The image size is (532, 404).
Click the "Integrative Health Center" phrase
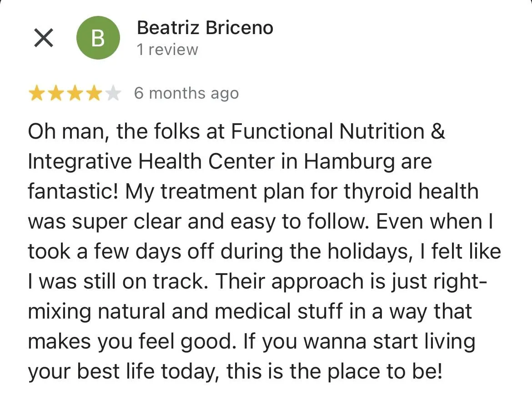[x=151, y=161]
